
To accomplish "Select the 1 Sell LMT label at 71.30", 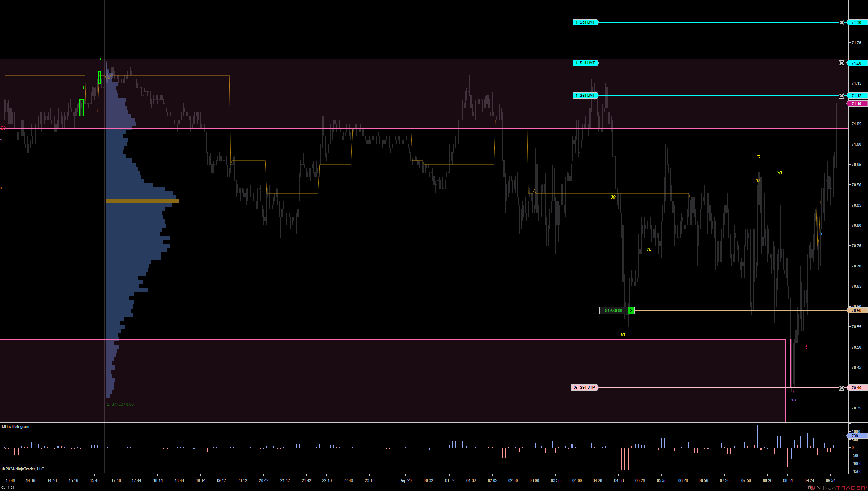I will click(x=585, y=22).
